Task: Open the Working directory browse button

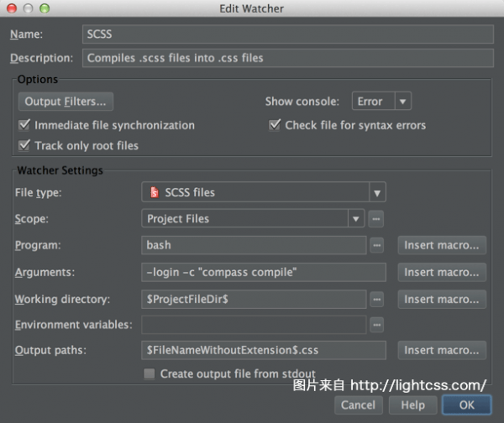Action: 376,299
